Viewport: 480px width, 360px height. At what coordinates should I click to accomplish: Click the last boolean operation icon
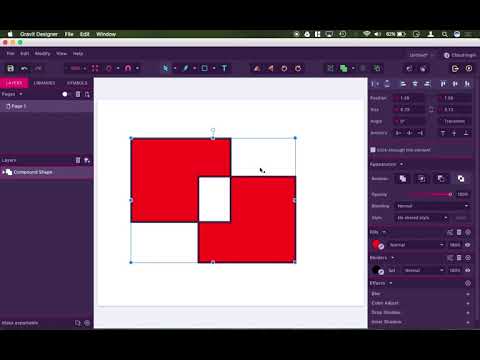click(461, 179)
